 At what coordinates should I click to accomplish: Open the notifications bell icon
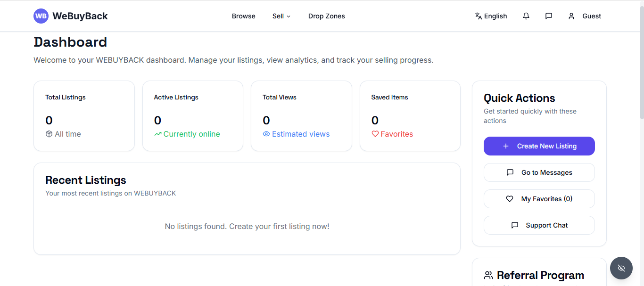pos(526,16)
